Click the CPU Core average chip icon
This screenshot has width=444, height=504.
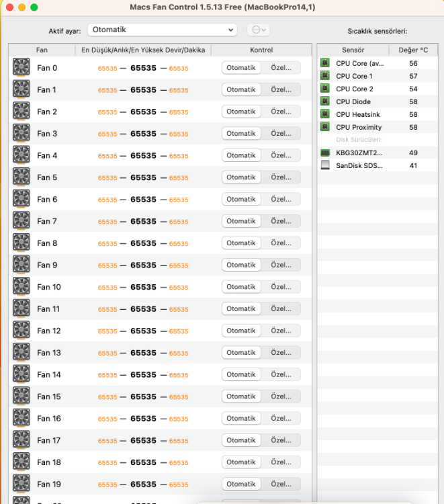(325, 62)
